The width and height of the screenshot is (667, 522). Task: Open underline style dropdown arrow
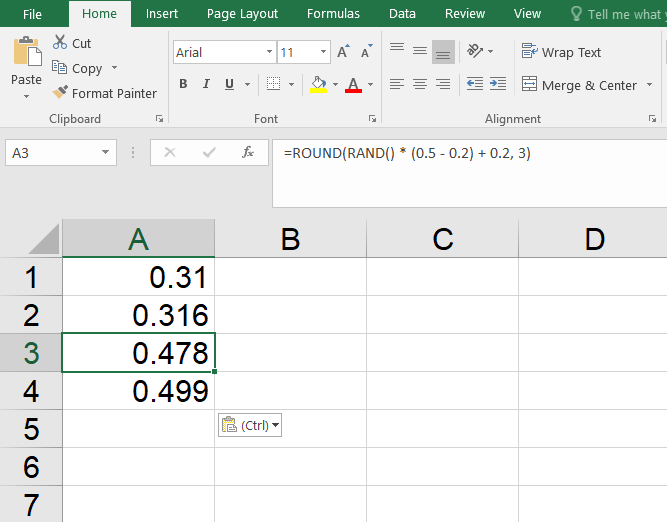tap(247, 85)
